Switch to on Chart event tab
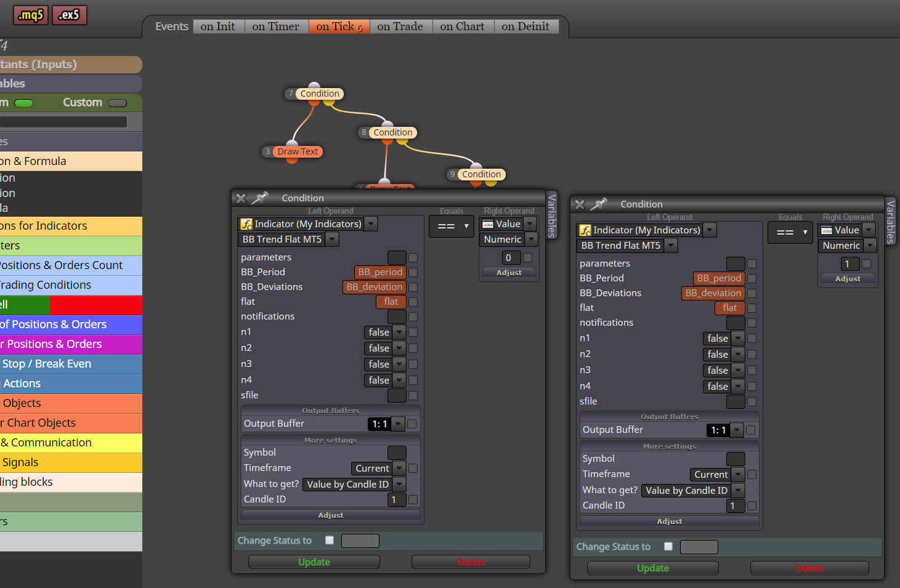 click(x=463, y=26)
